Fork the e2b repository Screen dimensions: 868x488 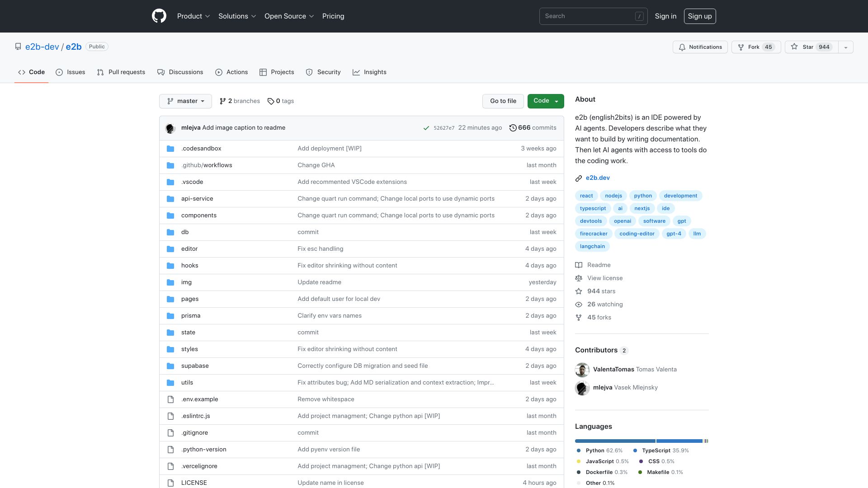756,47
